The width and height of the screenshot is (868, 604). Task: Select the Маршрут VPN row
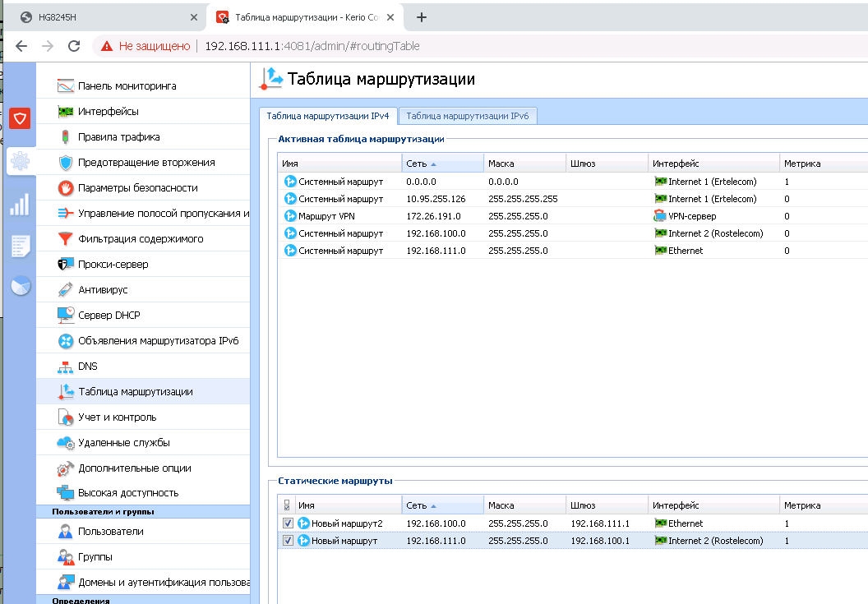pos(572,216)
